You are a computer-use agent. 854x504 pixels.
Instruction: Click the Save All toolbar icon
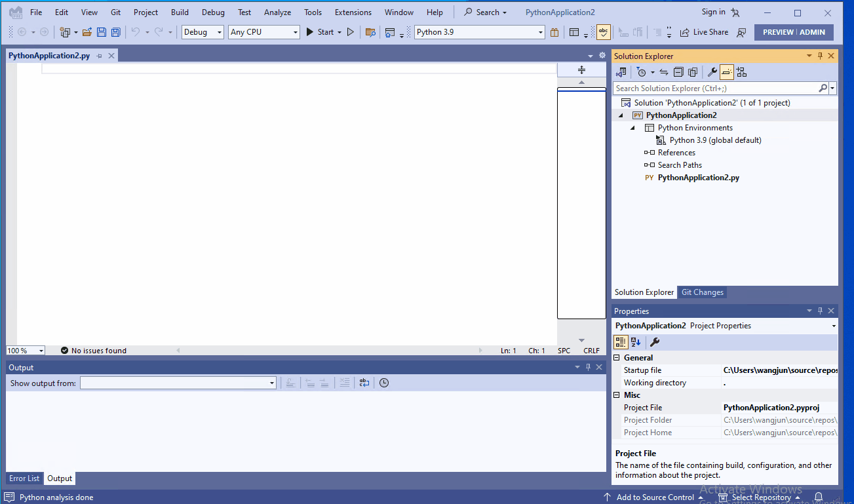tap(115, 31)
